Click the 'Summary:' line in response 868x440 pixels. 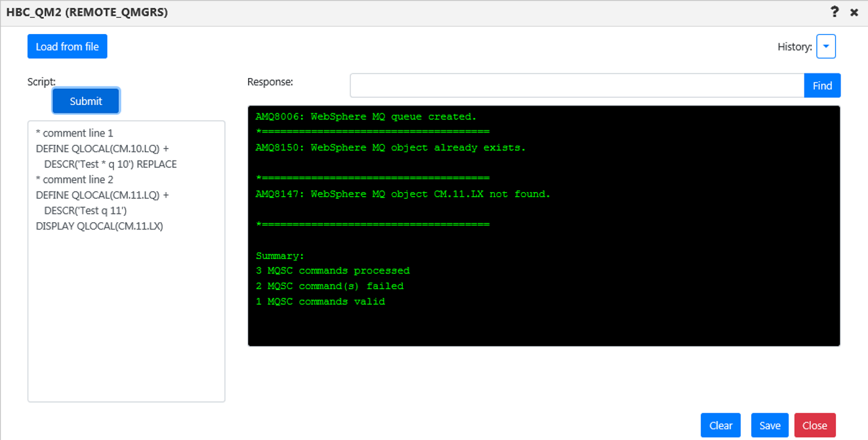(x=280, y=256)
